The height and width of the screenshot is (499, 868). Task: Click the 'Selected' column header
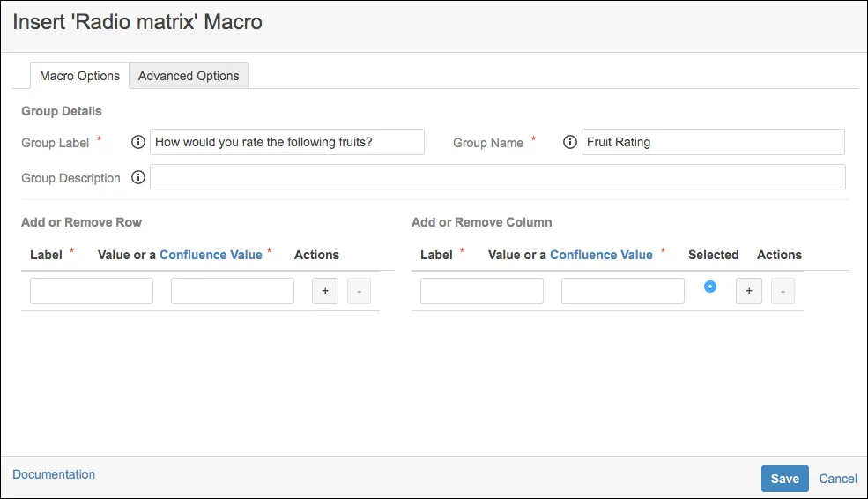(714, 255)
